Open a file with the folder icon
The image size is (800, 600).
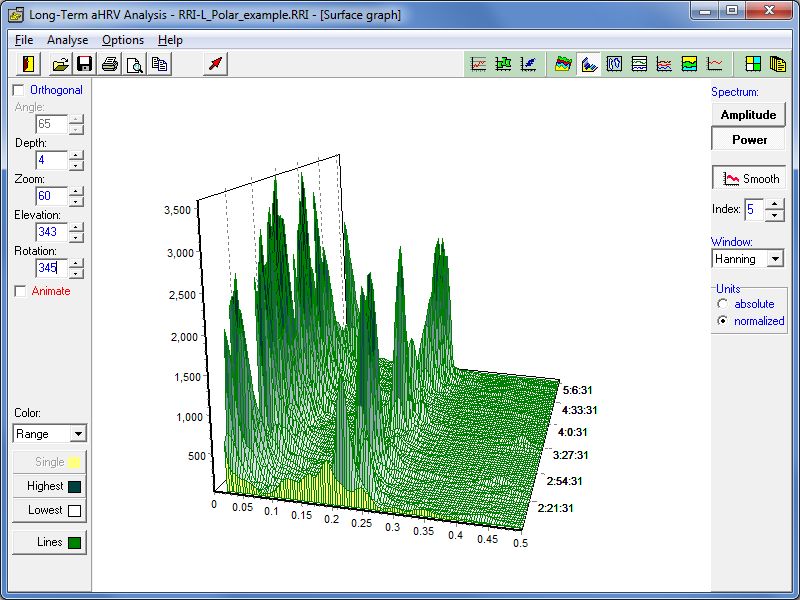point(61,64)
